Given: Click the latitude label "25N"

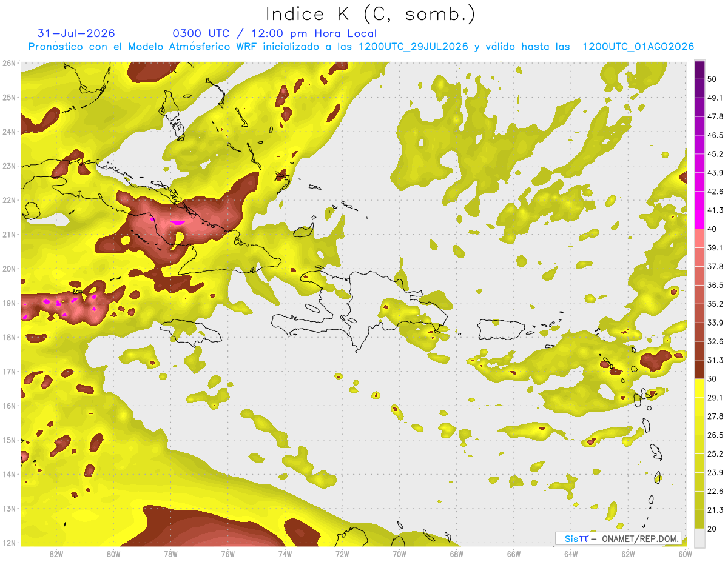Looking at the screenshot, I should click(9, 97).
